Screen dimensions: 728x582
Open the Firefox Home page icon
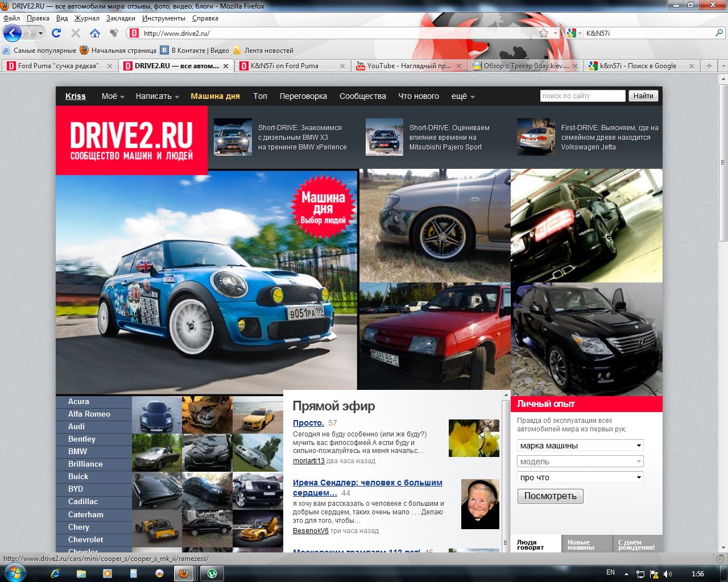[x=95, y=33]
